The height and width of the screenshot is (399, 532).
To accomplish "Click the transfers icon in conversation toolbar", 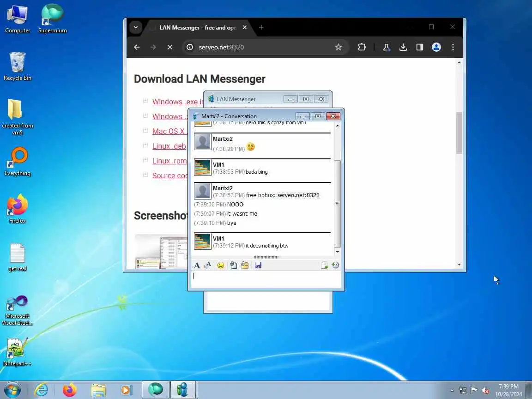I will (x=324, y=266).
